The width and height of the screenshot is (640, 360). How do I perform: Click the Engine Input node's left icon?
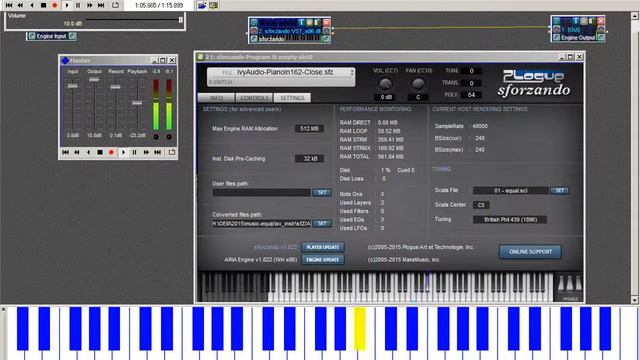coord(31,36)
